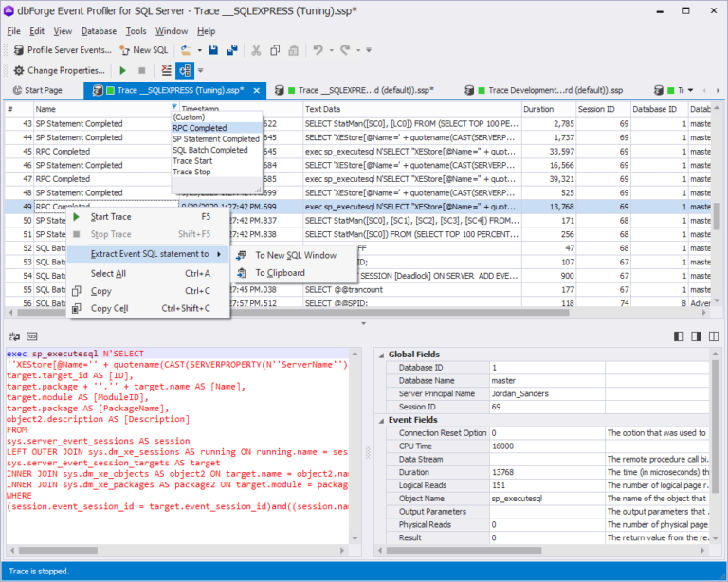728x582 pixels.
Task: Switch to Trace Development...rd (default)).ssp tab
Action: 546,90
